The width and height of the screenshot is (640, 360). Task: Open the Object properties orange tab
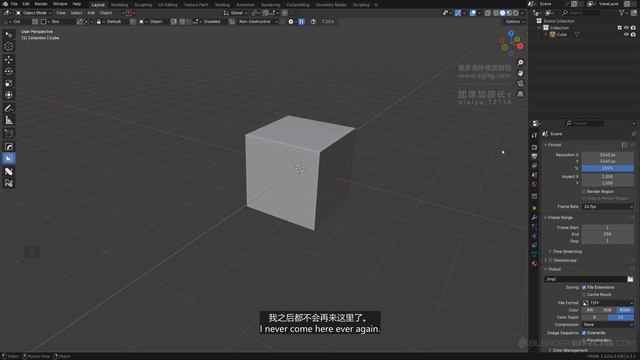534,208
